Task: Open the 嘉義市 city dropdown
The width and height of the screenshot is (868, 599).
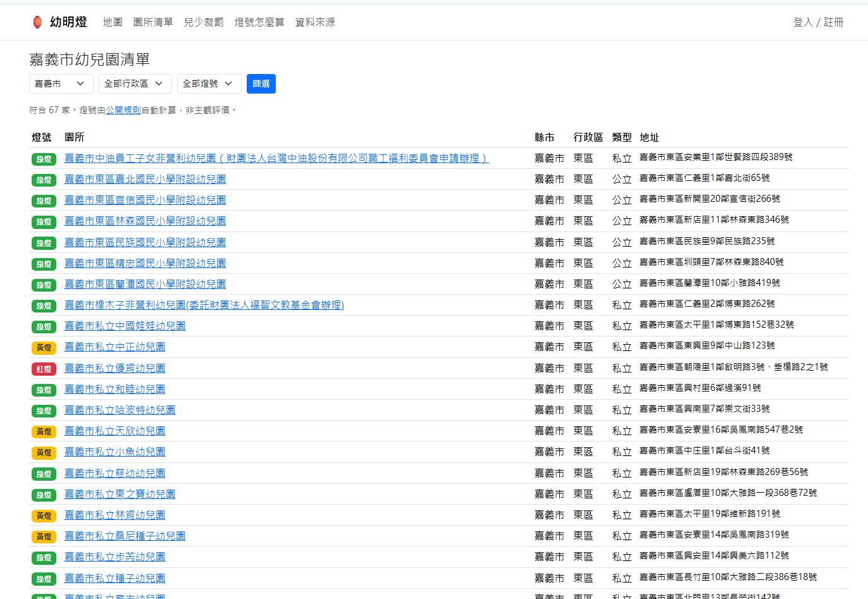Action: tap(61, 83)
